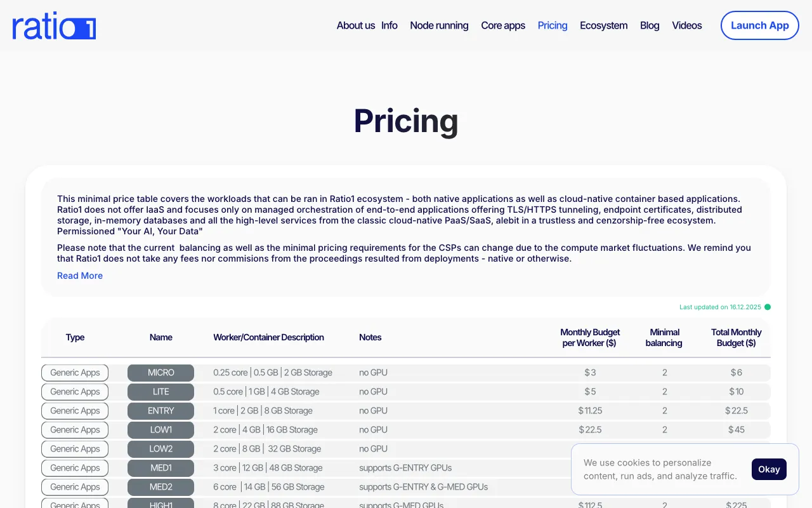Select the MICRO name badge
Image resolution: width=812 pixels, height=508 pixels.
pos(160,373)
